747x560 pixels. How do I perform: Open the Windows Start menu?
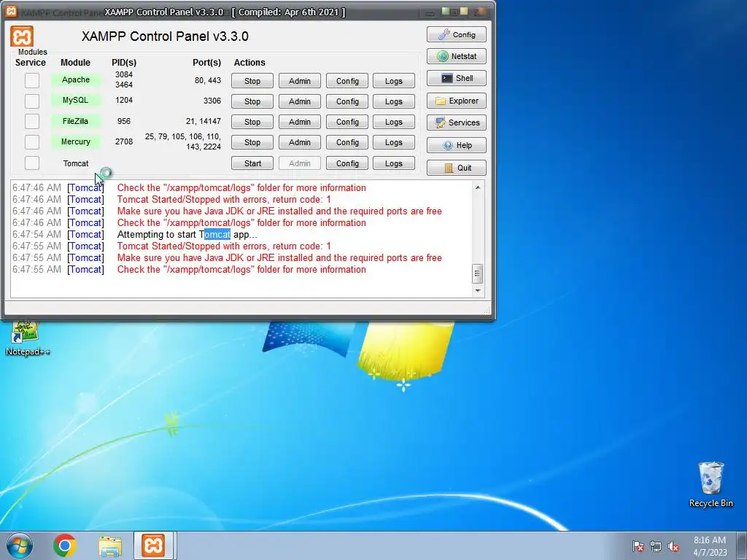[x=20, y=545]
